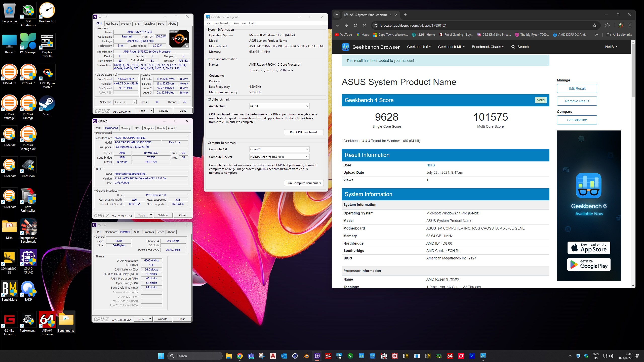Open the NeilB user link in results
The width and height of the screenshot is (644, 362).
(x=430, y=165)
